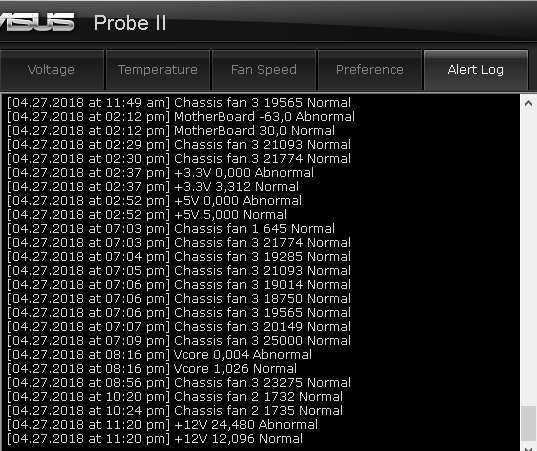Select the Fan Speed tab
This screenshot has height=451, width=537.
[x=264, y=70]
